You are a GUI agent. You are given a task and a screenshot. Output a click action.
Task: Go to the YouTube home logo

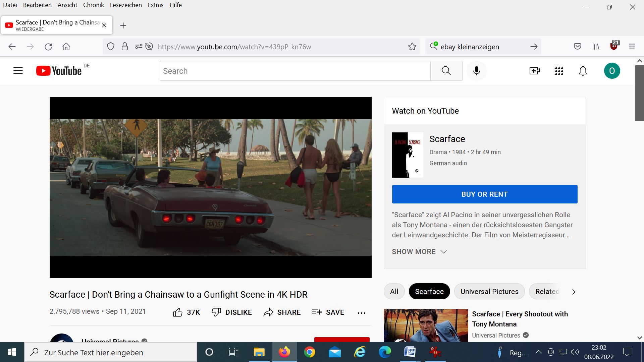(59, 71)
